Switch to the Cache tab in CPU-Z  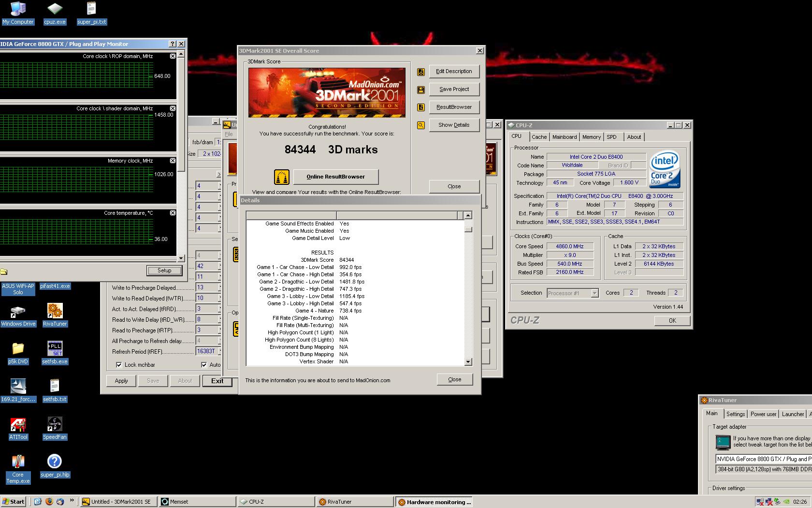click(539, 137)
